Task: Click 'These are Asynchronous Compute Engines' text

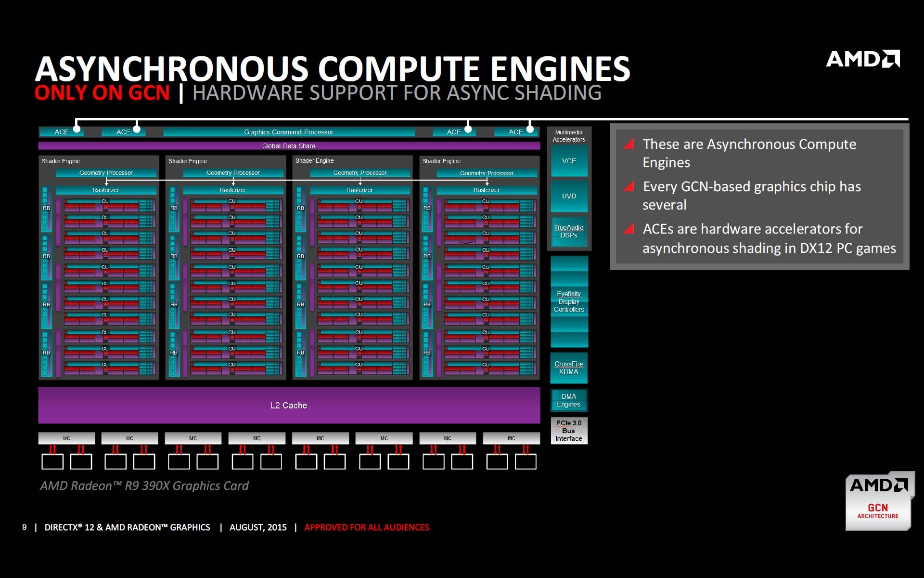Action: (749, 153)
